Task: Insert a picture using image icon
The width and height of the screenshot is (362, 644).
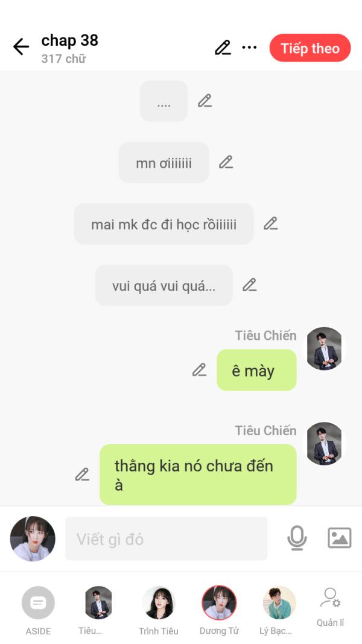Action: pos(340,538)
